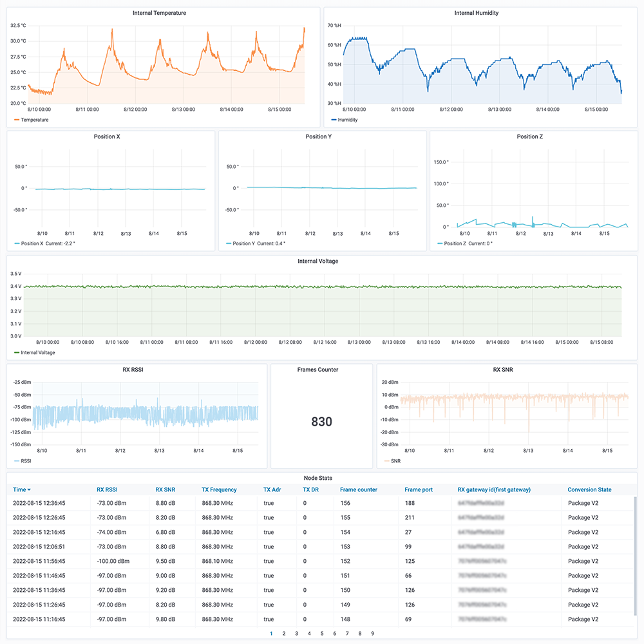Toggle the Position Z series visibility
Screen dimensions: 644x644
click(457, 243)
